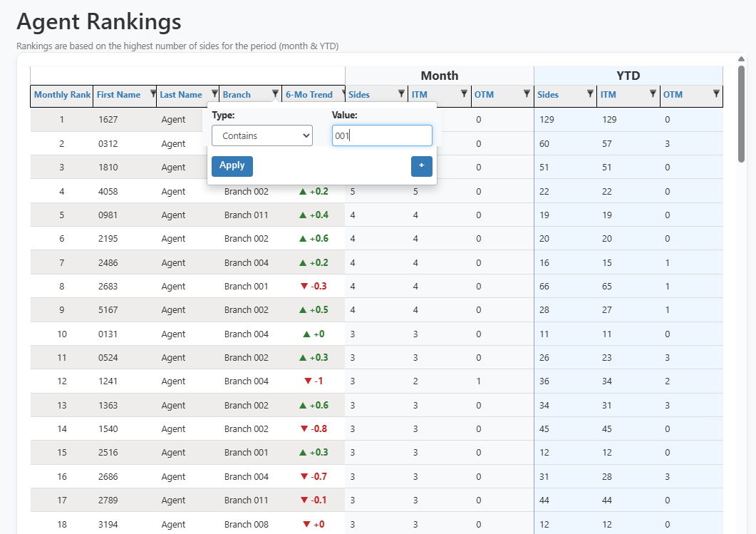Click the +0.6 trend in row 6
Viewport: 756px width, 534px height.
(x=314, y=239)
